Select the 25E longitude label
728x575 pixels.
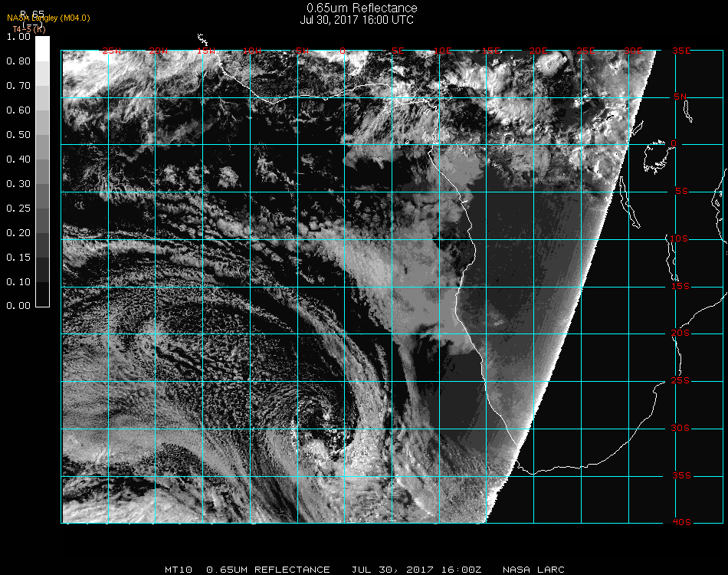pyautogui.click(x=586, y=51)
